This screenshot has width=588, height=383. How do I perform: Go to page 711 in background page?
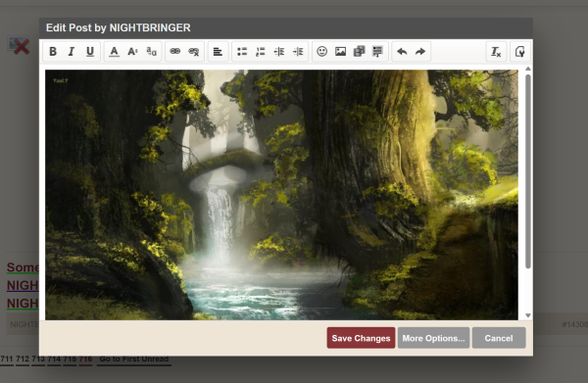click(7, 359)
